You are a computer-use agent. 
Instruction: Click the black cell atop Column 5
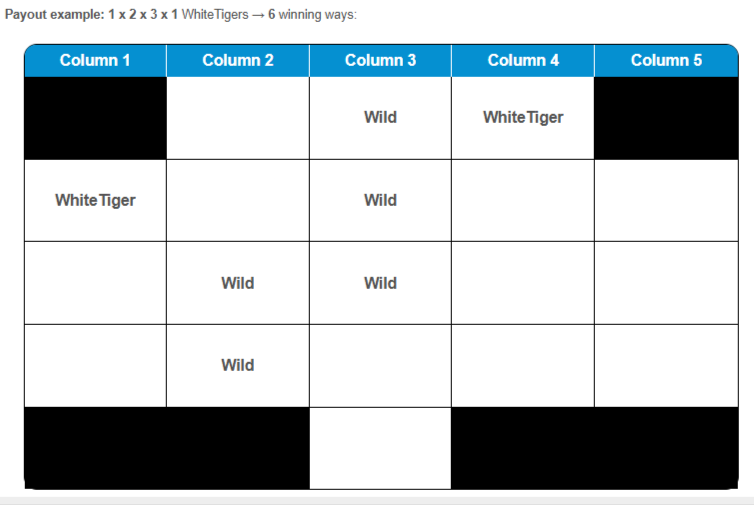tap(666, 118)
